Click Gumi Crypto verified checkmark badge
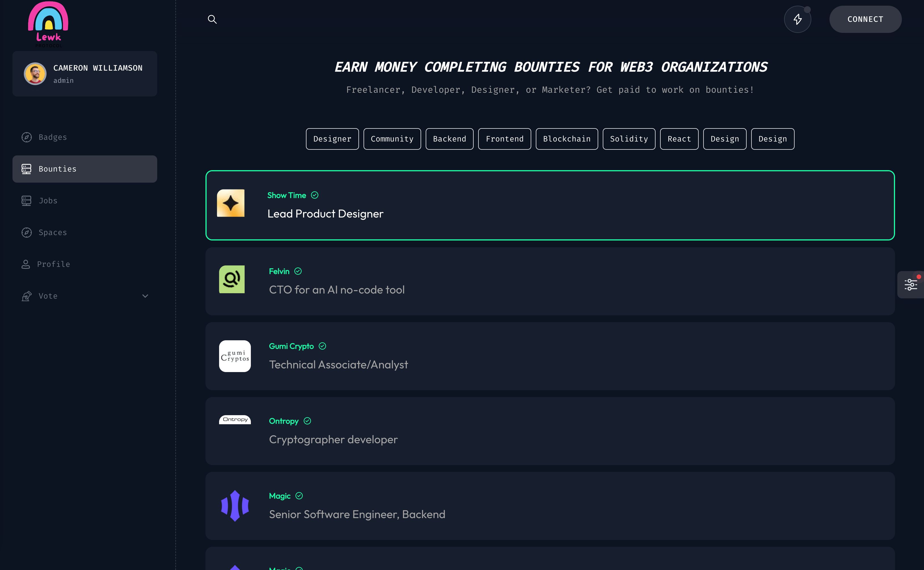 click(x=322, y=346)
